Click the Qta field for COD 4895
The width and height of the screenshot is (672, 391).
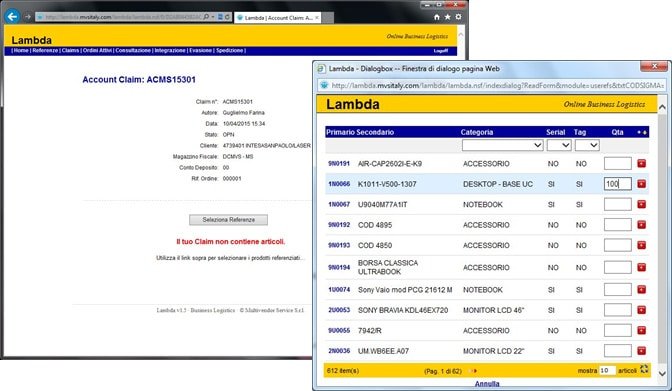618,225
